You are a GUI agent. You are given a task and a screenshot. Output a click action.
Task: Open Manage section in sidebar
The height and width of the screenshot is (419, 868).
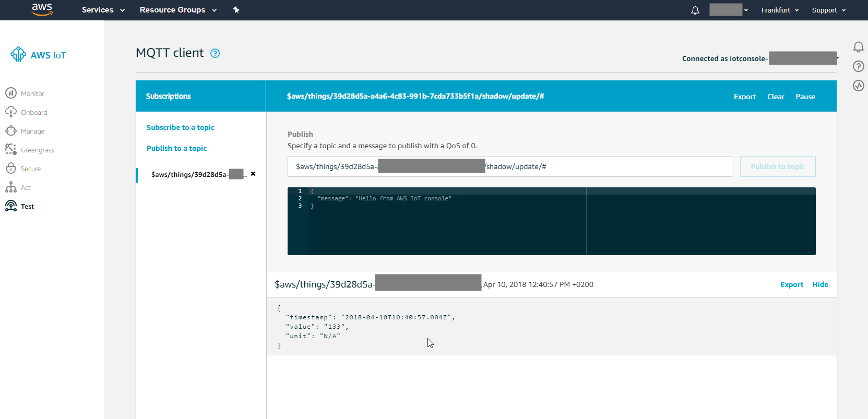click(x=32, y=131)
